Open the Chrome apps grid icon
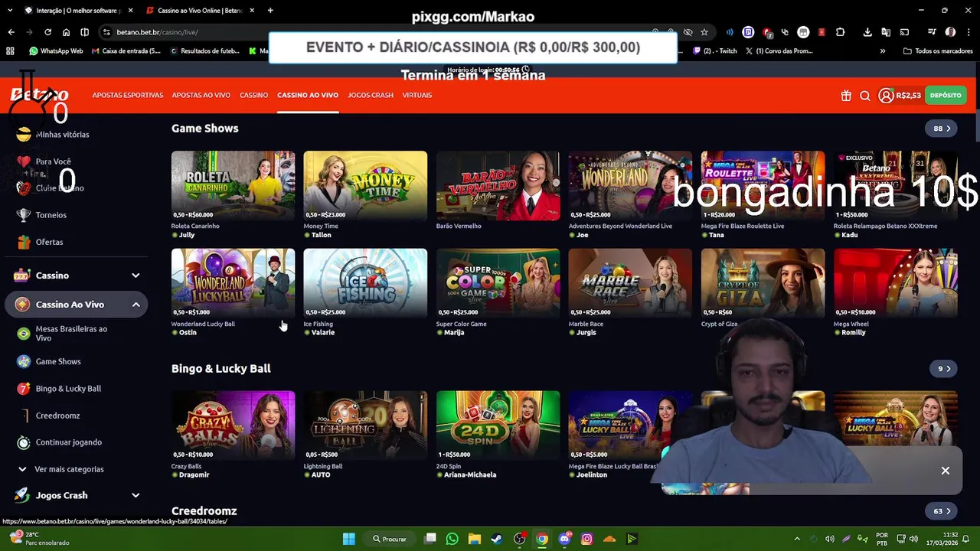Image resolution: width=980 pixels, height=551 pixels. coord(10,51)
